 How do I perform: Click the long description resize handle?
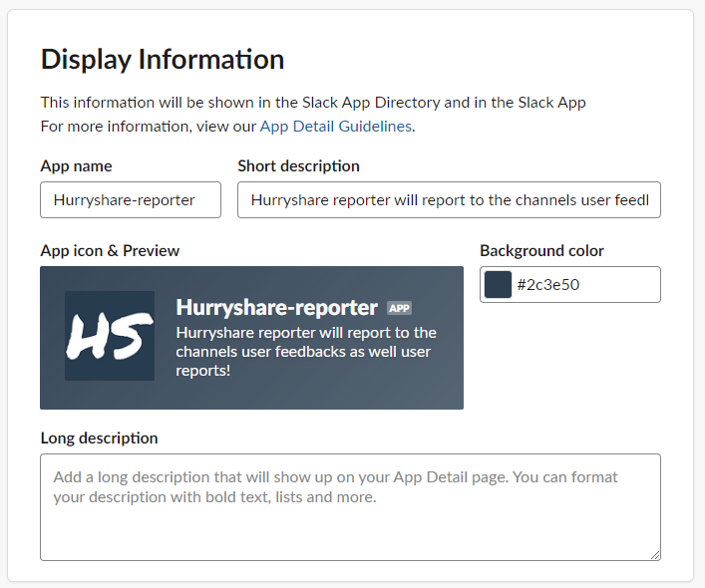655,556
